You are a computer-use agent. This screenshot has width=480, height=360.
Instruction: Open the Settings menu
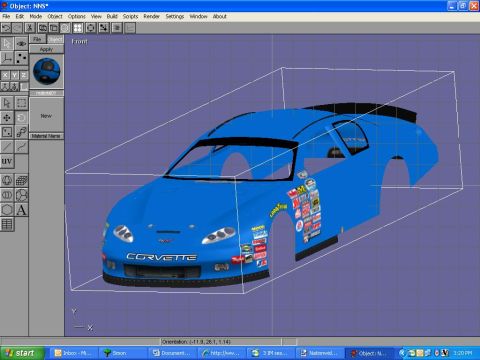(x=175, y=16)
